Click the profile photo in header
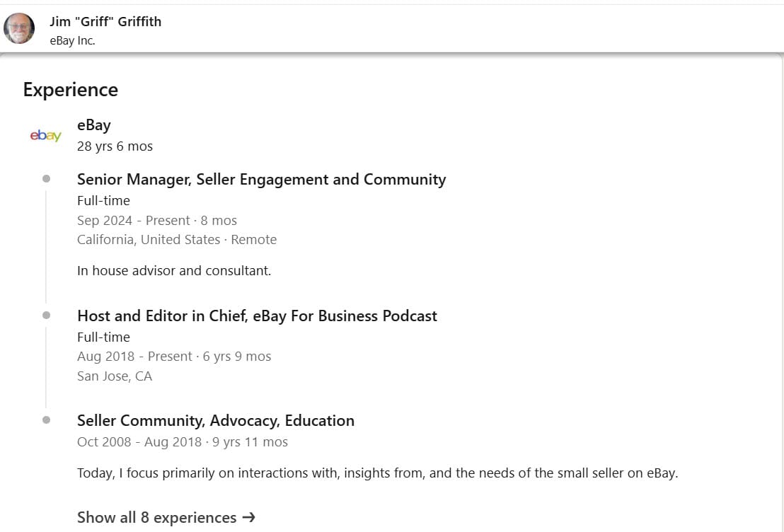The image size is (784, 532). pos(19,29)
